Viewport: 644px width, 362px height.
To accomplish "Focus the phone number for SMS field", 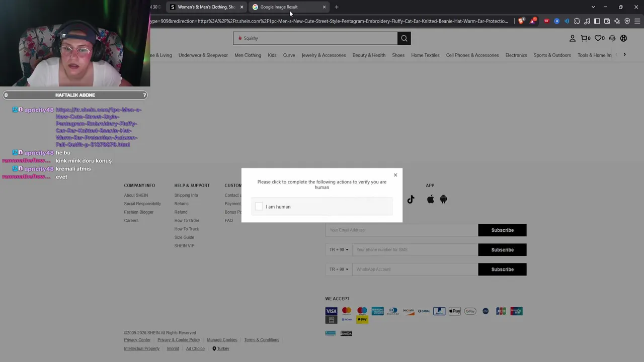I will click(x=415, y=250).
